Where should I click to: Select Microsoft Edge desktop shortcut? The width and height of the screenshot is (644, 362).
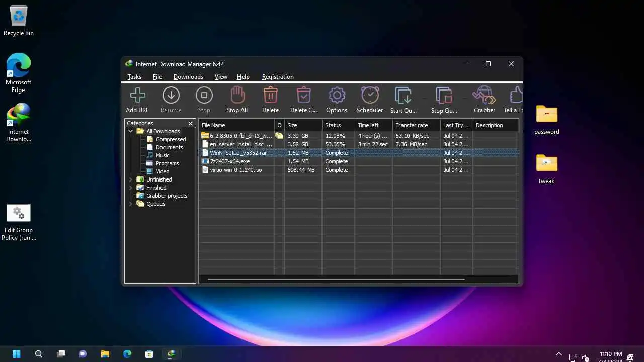pos(18,73)
